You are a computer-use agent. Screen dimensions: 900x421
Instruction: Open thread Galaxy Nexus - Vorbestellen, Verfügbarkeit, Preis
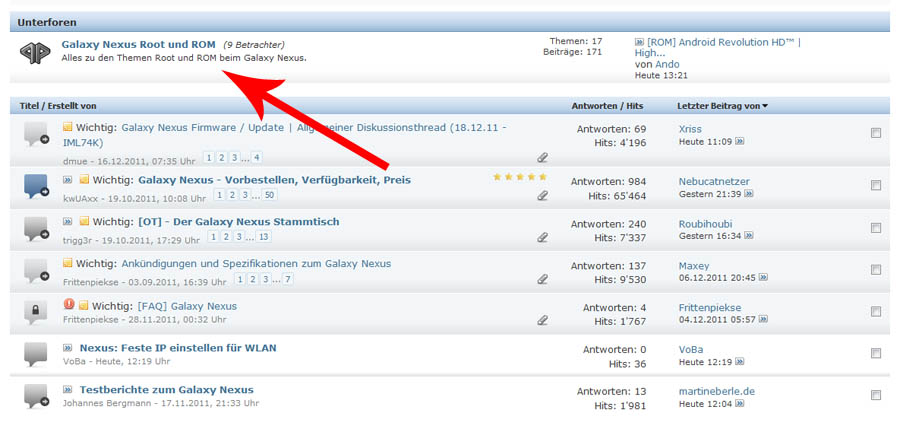pos(274,180)
